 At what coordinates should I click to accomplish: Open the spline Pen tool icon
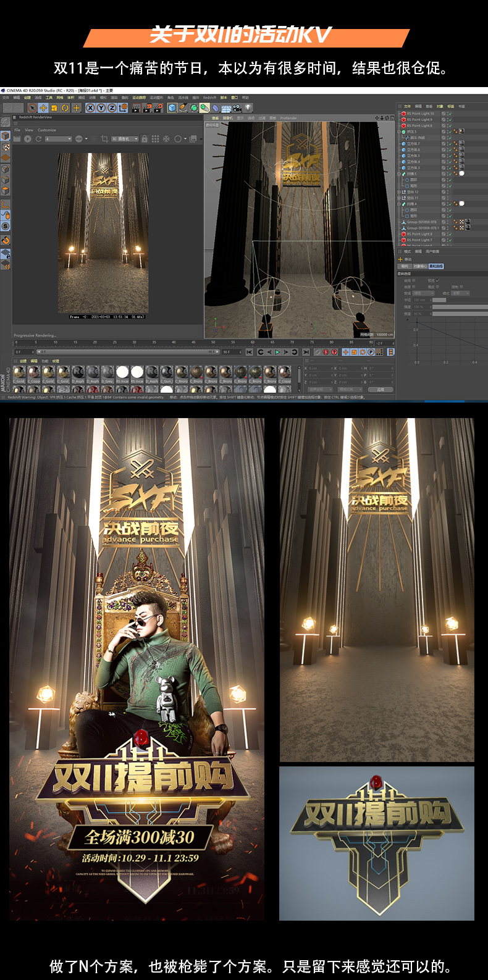pos(183,107)
